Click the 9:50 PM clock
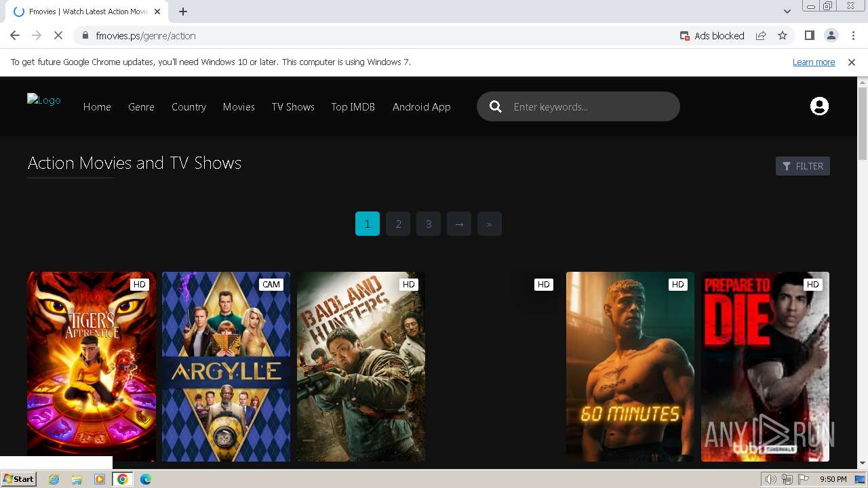Viewport: 868px width, 488px height. (833, 479)
